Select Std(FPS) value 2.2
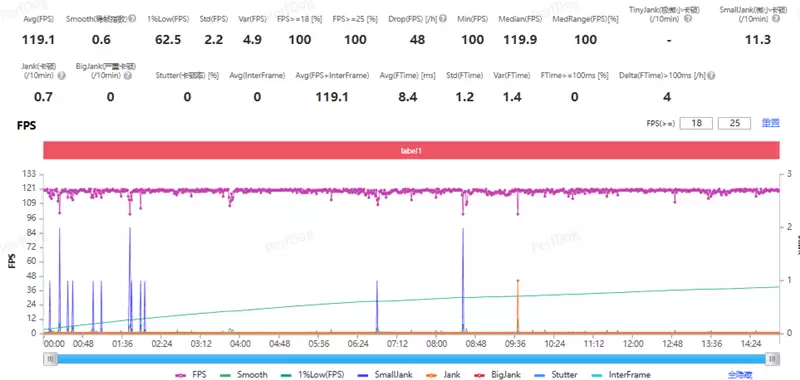The height and width of the screenshot is (380, 800). tap(213, 40)
